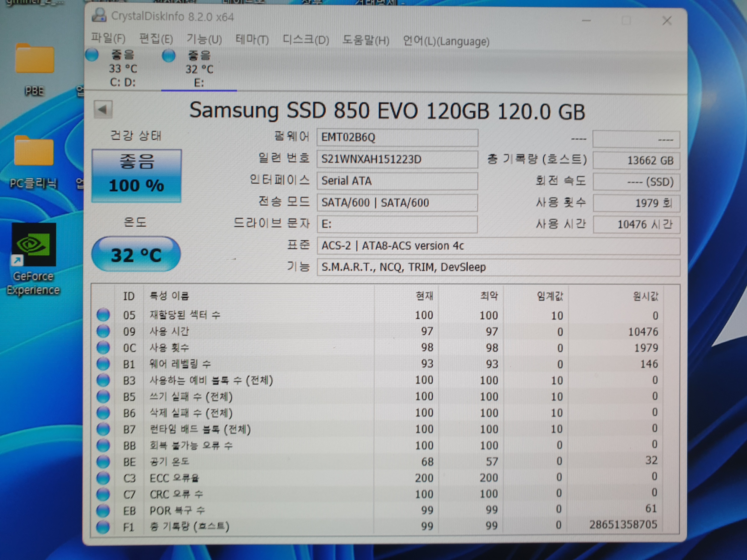The image size is (747, 560).
Task: Click the status icon of row B5
Action: pos(103,396)
